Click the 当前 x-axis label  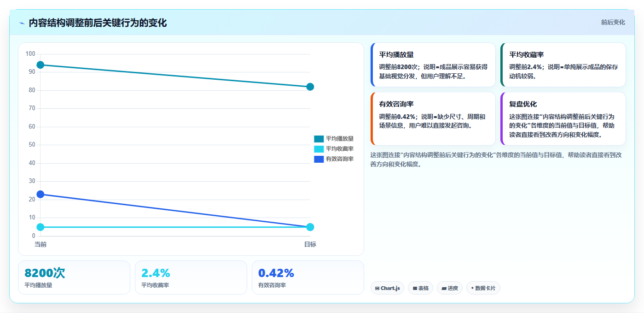coord(41,244)
